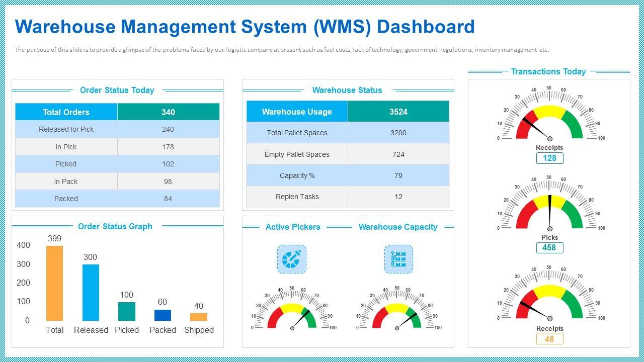Screen dimensions: 644x362
Task: Click the Warehouse Capacity shelves icon
Action: point(398,259)
